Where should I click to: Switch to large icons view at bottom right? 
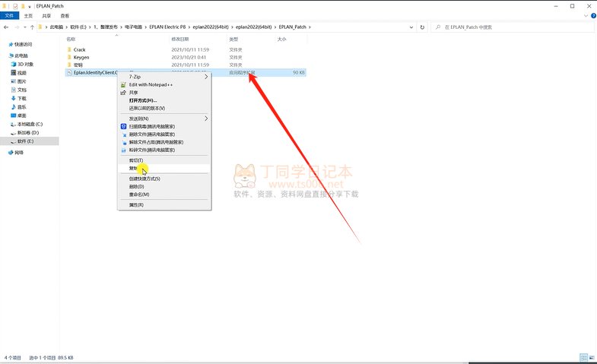click(x=592, y=357)
